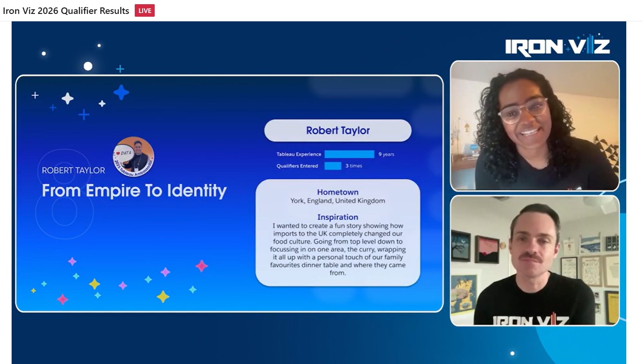Click the "Inspiration" heading
Screen dimensions: 643x364
tap(338, 217)
